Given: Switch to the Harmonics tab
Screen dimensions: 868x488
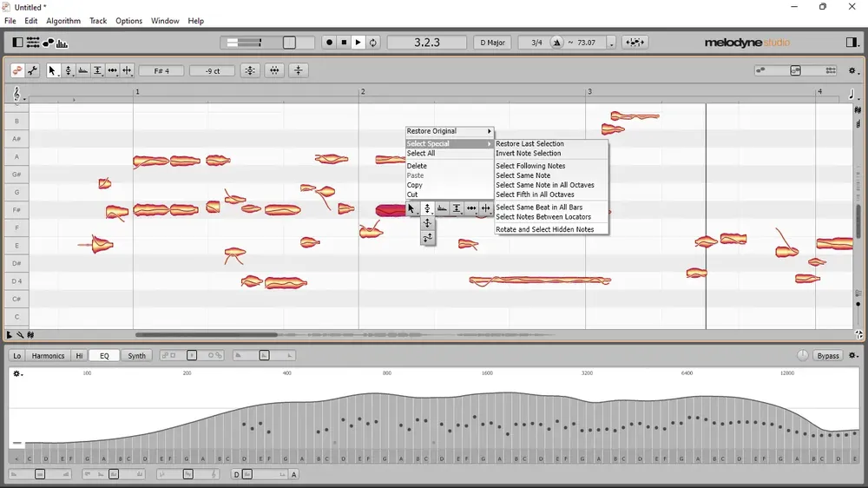Looking at the screenshot, I should 48,356.
